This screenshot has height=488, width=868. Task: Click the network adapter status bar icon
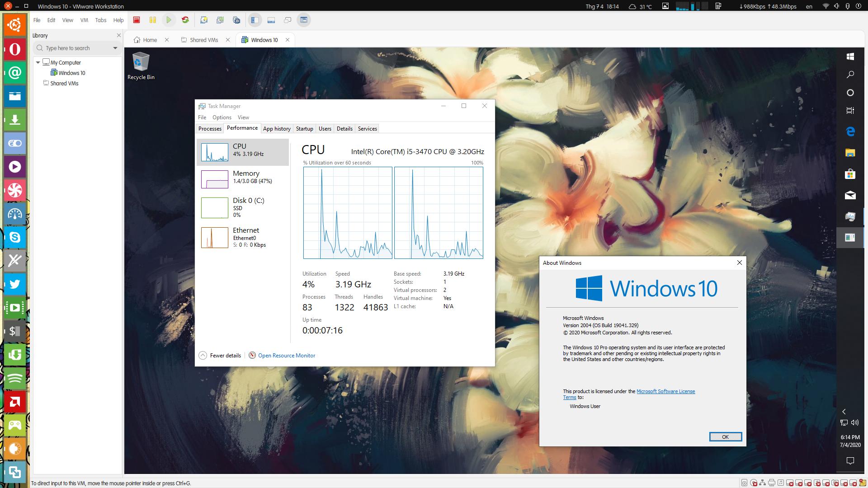763,483
